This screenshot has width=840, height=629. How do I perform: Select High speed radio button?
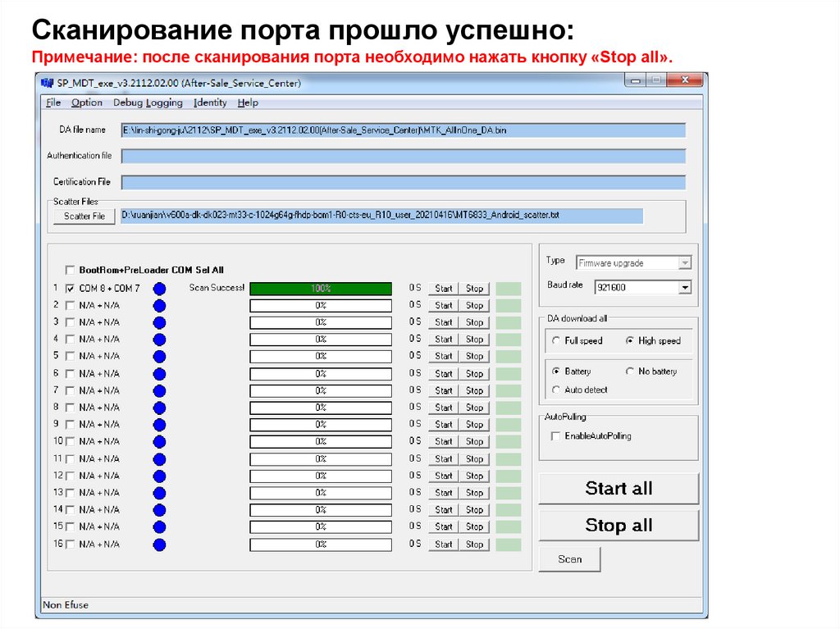[630, 341]
